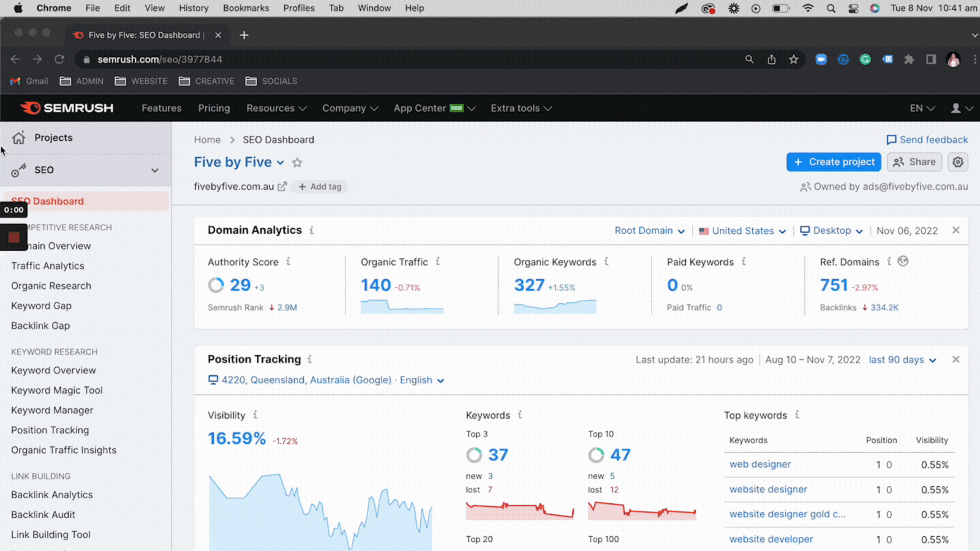980x551 pixels.
Task: Click Create project button
Action: click(x=834, y=162)
